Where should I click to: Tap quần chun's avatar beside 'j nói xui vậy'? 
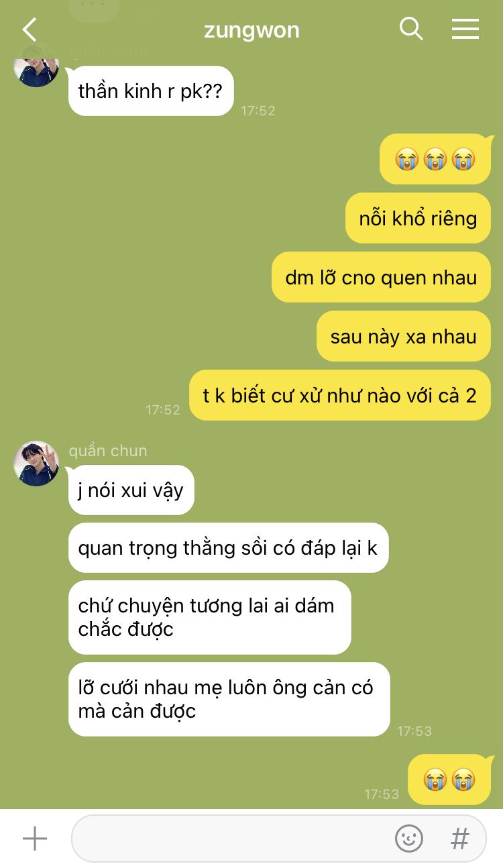[x=36, y=464]
